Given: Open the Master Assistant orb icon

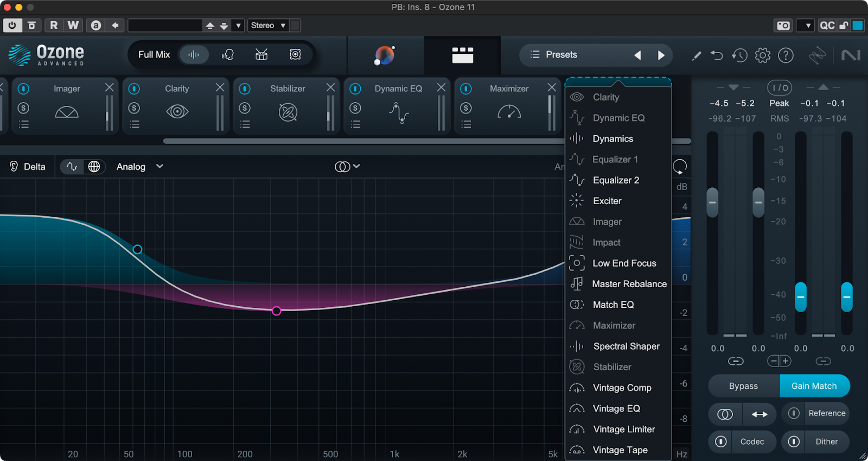Looking at the screenshot, I should tap(384, 55).
